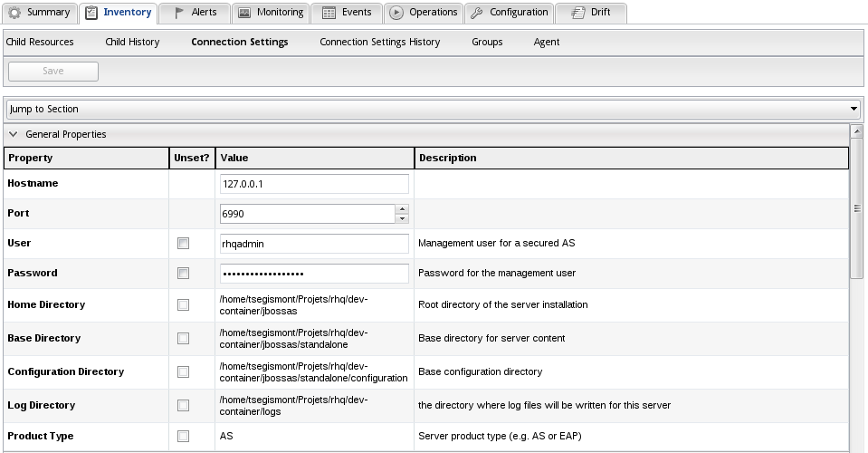Click 'Management user for a secured AS' text

497,243
